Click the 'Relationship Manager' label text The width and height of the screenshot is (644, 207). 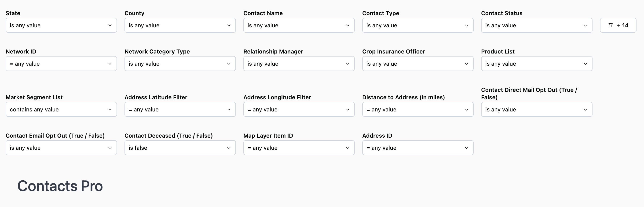click(273, 51)
